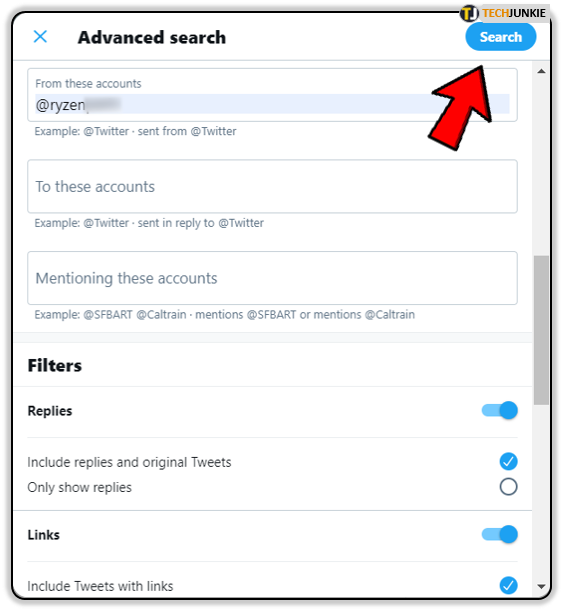Select Only show replies option

[508, 487]
